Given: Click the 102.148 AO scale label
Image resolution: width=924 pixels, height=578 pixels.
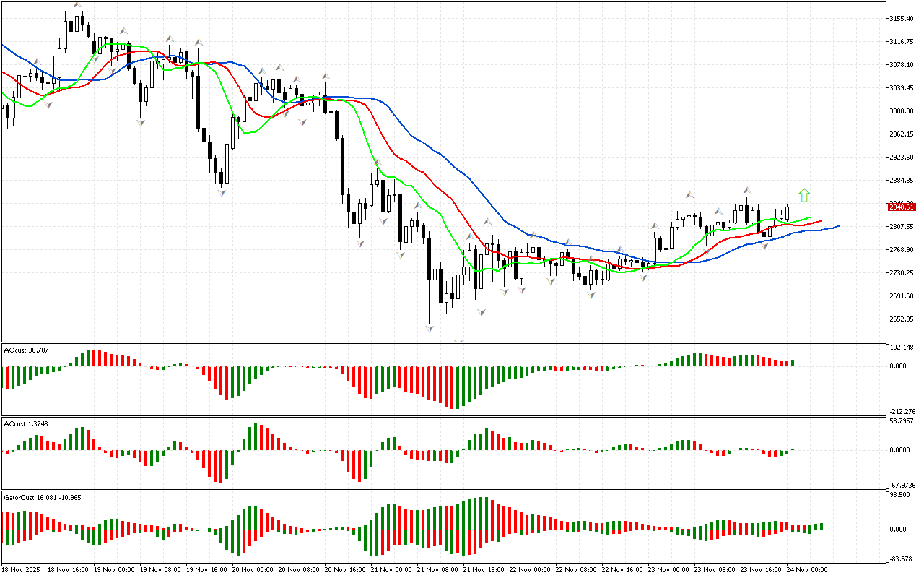Looking at the screenshot, I should coord(901,348).
